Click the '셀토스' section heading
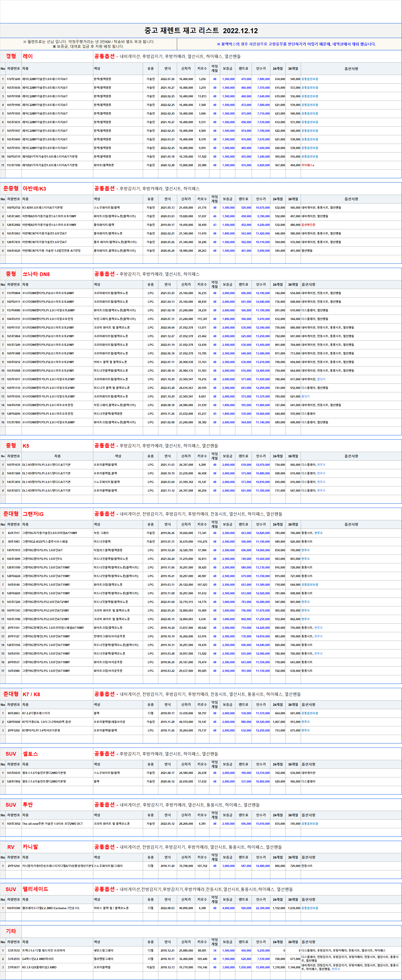The width and height of the screenshot is (402, 980). tap(30, 754)
